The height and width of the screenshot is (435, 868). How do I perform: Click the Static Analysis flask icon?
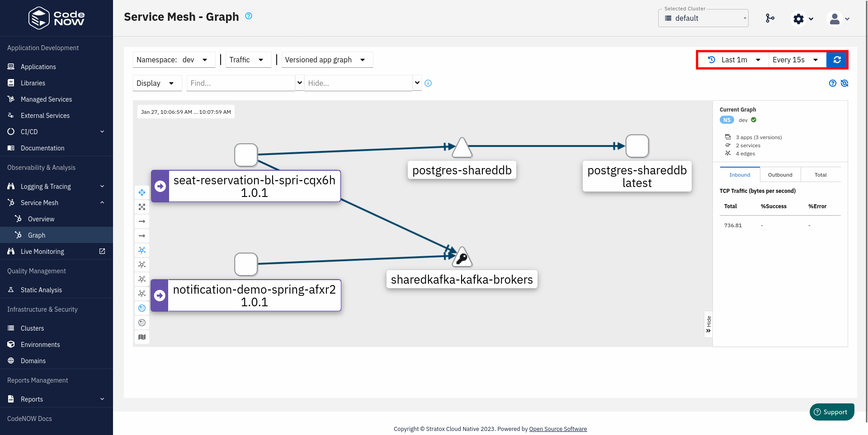11,290
